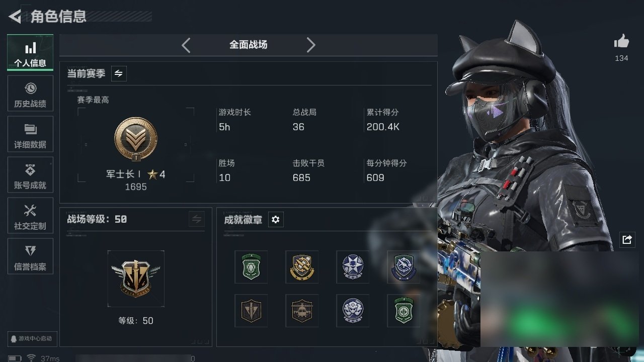The width and height of the screenshot is (644, 362).
Task: Open the 个人信息 sidebar tab
Action: [x=30, y=53]
